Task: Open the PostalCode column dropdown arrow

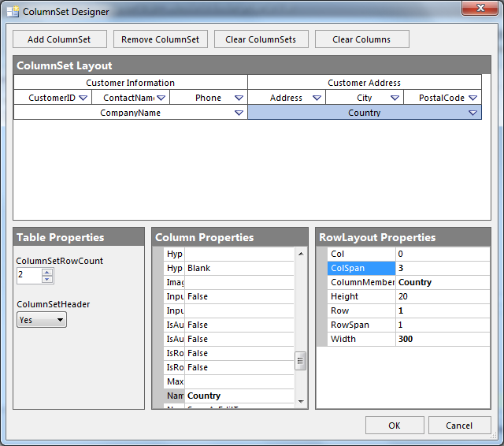Action: click(x=472, y=98)
